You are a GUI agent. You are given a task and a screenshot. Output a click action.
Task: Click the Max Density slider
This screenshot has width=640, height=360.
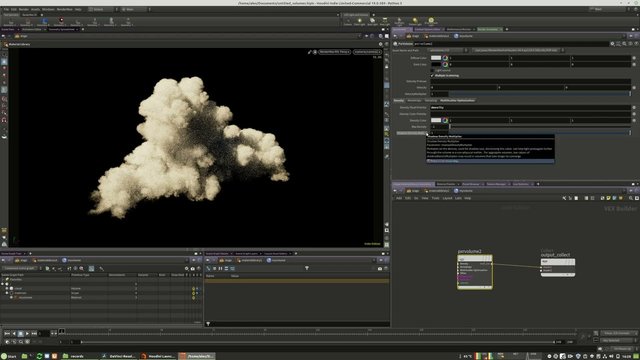tap(540, 127)
